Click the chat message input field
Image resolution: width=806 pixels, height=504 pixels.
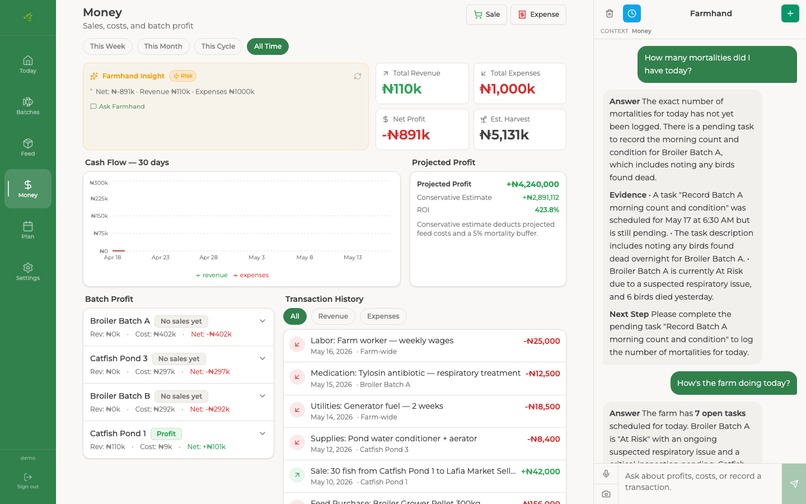699,482
